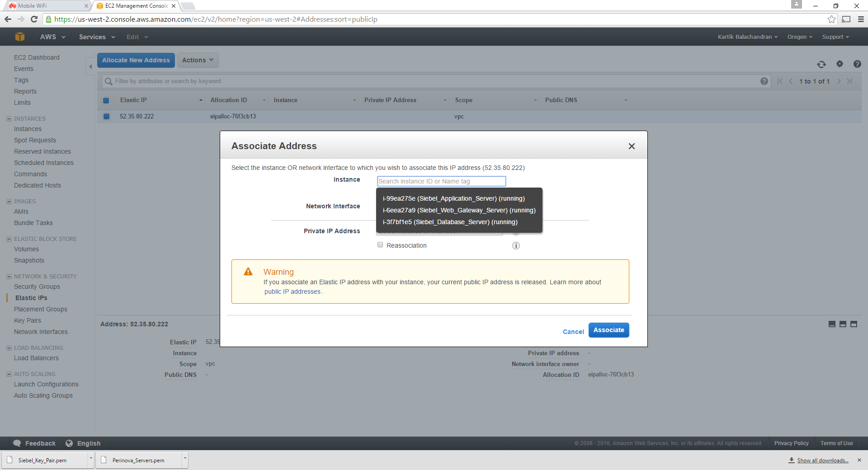This screenshot has width=868, height=470.
Task: Reload the browser page
Action: 34,19
